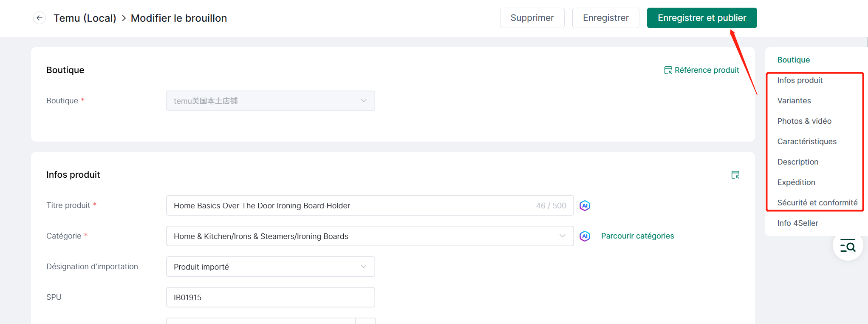Click the Titre produit input field
This screenshot has width=868, height=324.
coord(370,205)
